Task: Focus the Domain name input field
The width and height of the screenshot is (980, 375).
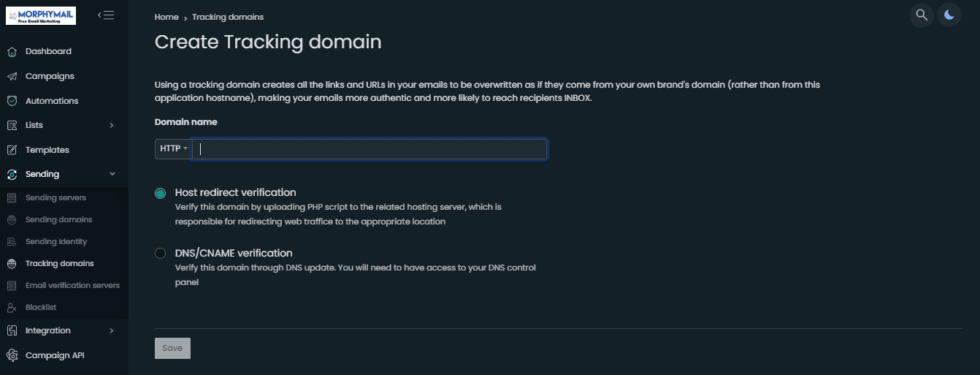Action: click(x=369, y=149)
